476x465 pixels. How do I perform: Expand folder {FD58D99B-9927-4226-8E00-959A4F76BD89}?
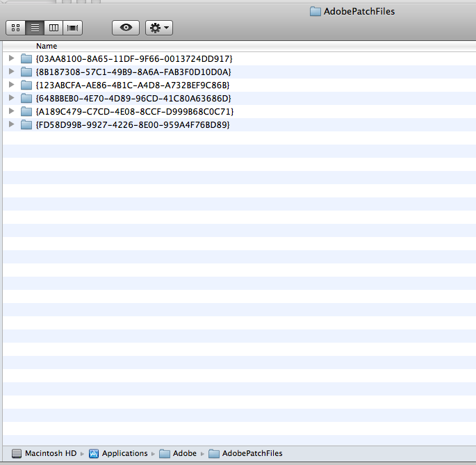12,124
